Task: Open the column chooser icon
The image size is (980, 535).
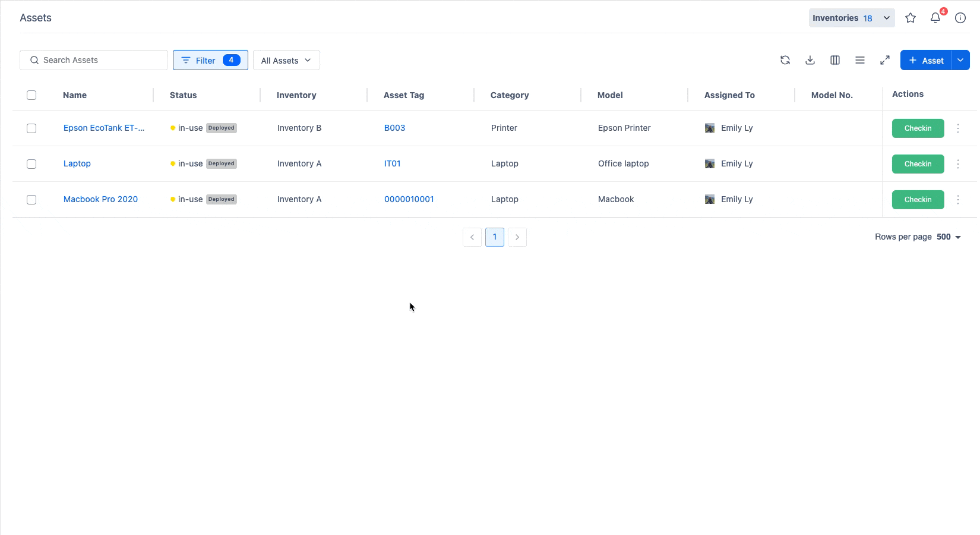Action: (x=834, y=60)
